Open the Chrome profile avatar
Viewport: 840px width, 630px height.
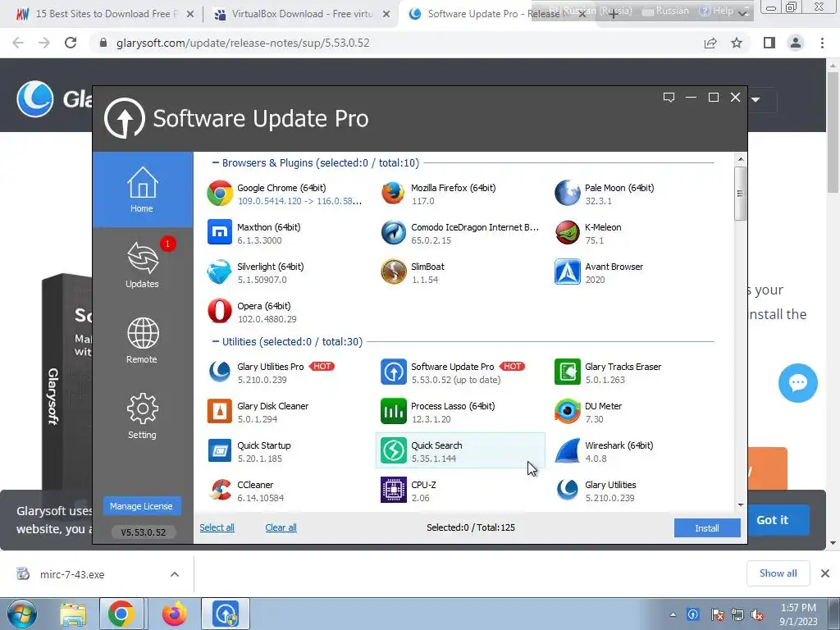(x=796, y=43)
